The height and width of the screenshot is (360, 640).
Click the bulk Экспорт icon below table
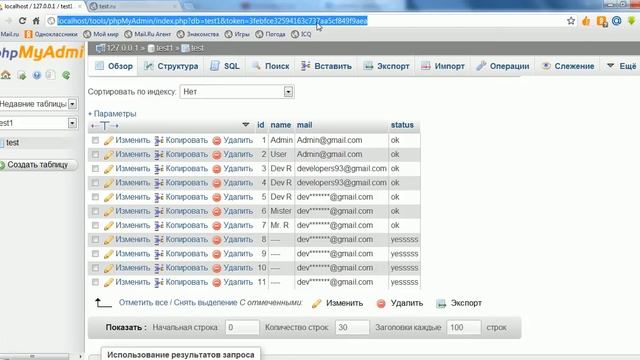click(x=441, y=303)
